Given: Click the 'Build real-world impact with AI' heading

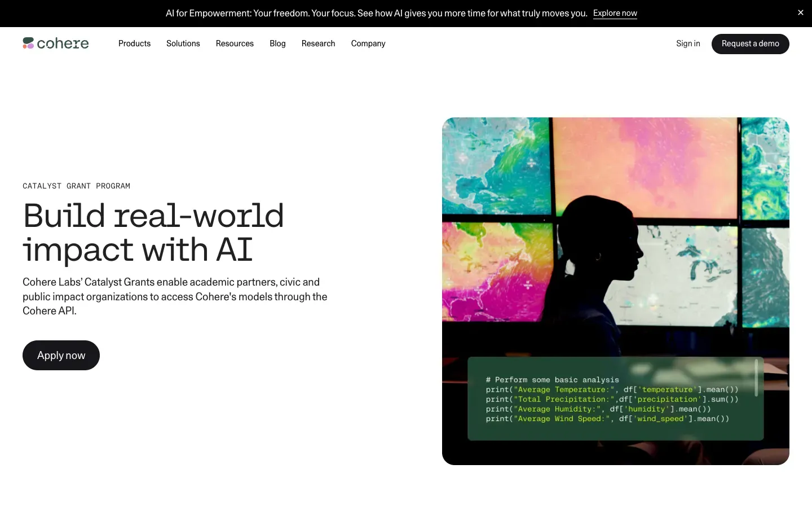Looking at the screenshot, I should (x=153, y=232).
